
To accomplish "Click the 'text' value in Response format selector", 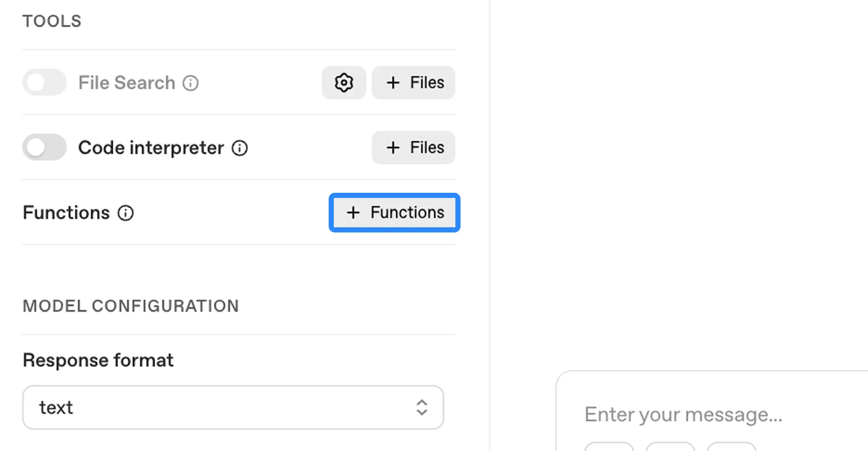I will [56, 407].
